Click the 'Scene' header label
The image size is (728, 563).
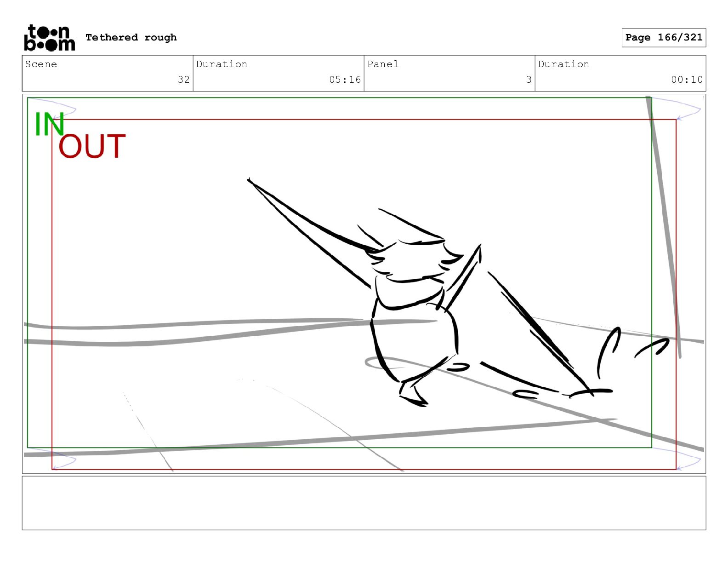(41, 64)
